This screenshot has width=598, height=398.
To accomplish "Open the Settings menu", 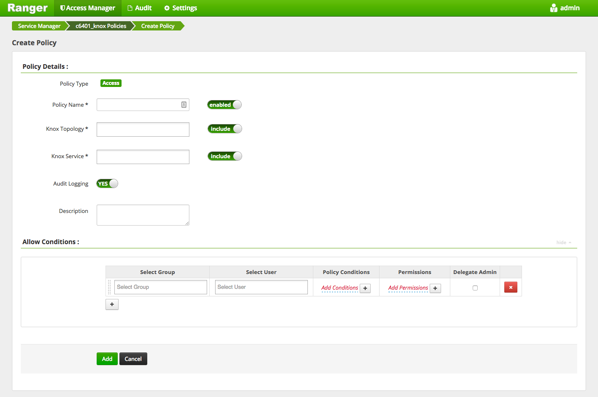I will tap(180, 8).
